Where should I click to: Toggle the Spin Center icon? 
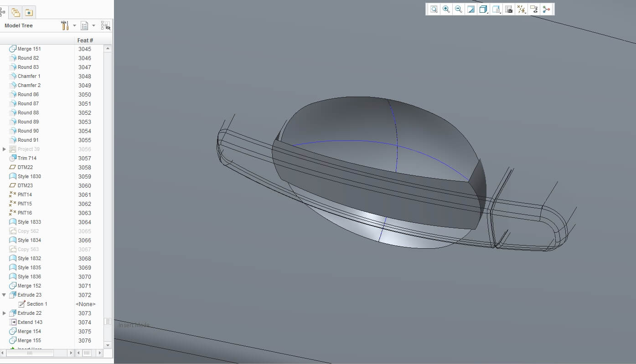pyautogui.click(x=546, y=9)
